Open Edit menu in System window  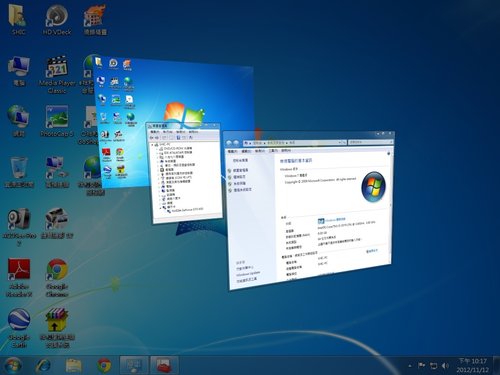click(246, 151)
